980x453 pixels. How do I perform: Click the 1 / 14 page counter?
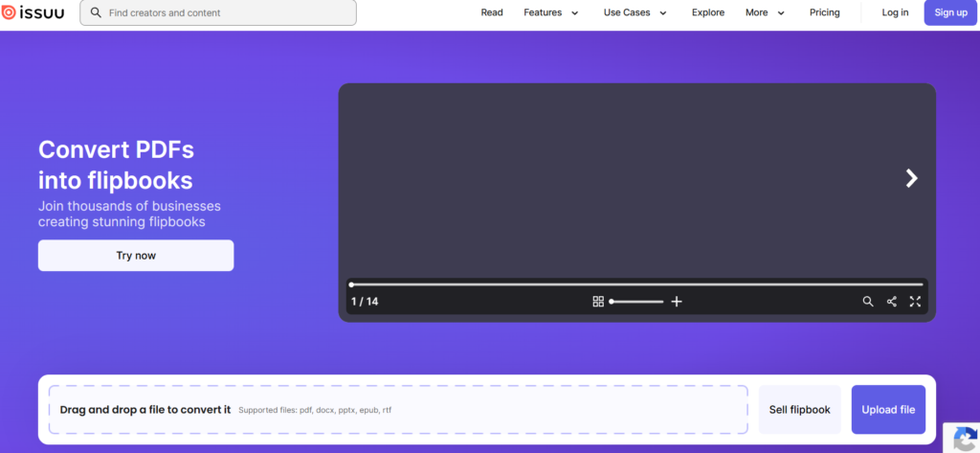[365, 302]
